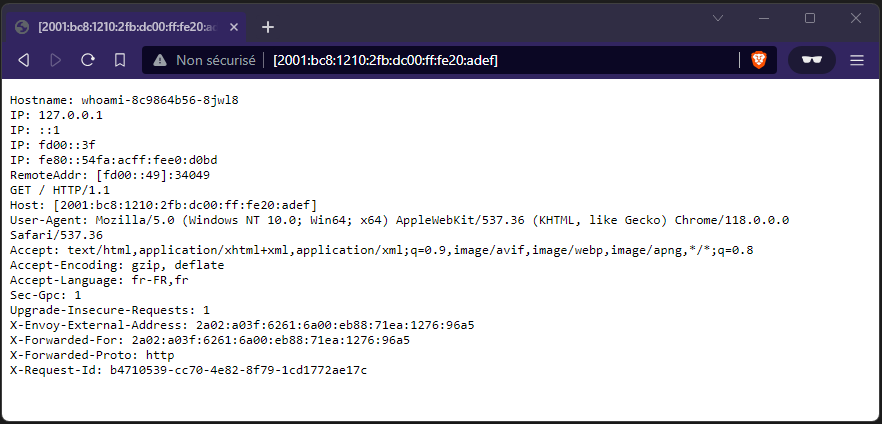This screenshot has width=882, height=424.
Task: Close the Brave browser window
Action: click(856, 18)
